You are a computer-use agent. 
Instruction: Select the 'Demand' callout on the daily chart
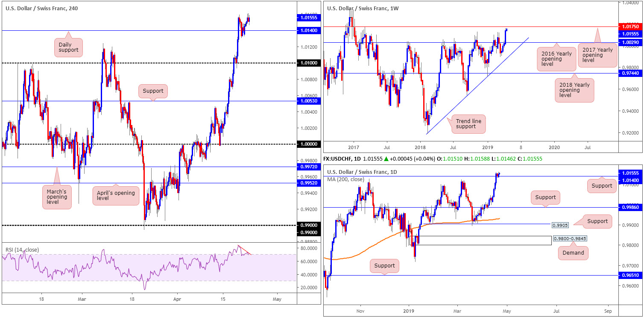pos(573,252)
